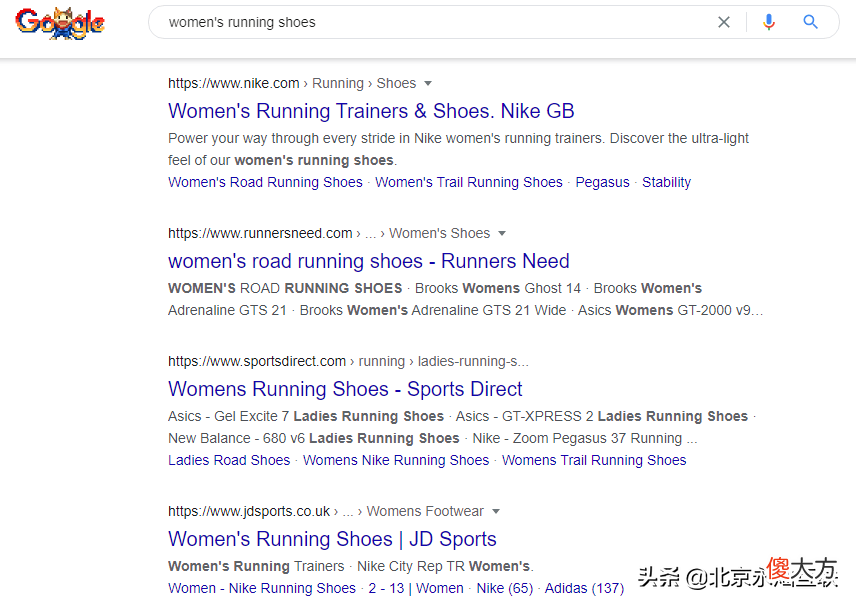Clear the search box with X icon
The width and height of the screenshot is (856, 606).
[724, 22]
